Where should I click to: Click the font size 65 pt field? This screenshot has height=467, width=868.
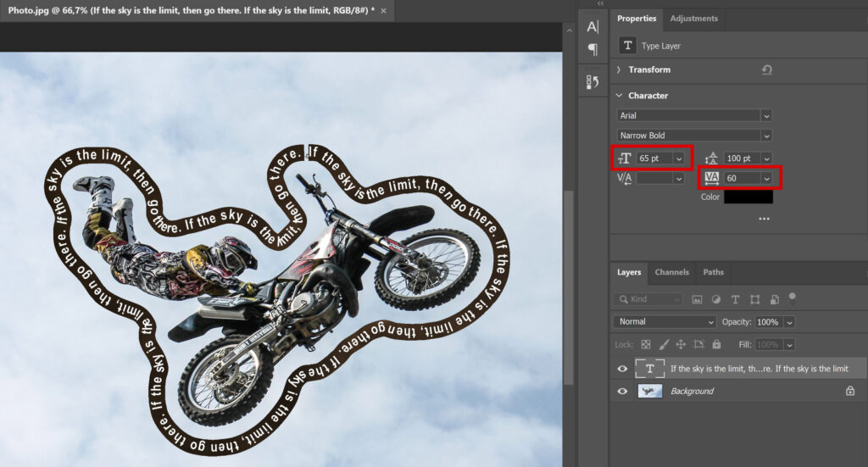click(654, 158)
